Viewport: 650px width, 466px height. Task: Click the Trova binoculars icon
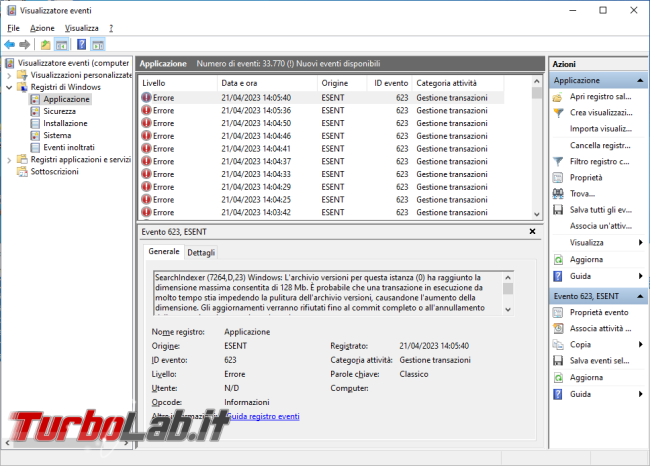coord(558,194)
